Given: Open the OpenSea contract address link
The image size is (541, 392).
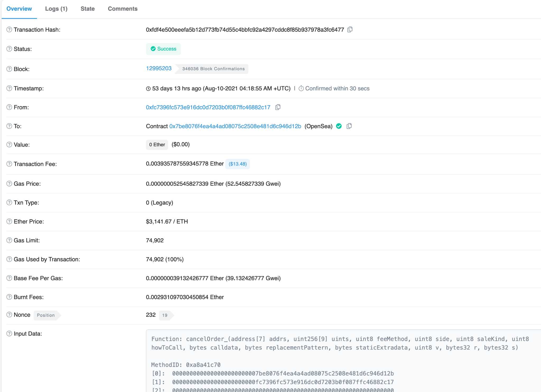Looking at the screenshot, I should pyautogui.click(x=235, y=126).
